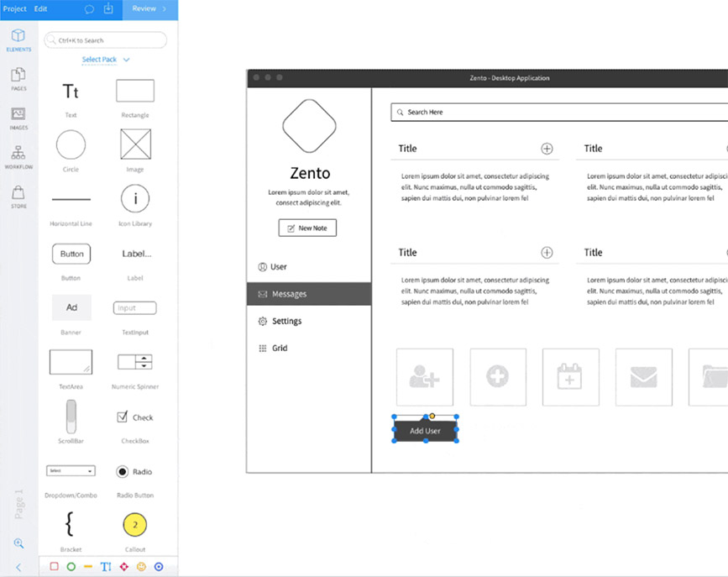This screenshot has height=577, width=728.
Task: Open the Store panel
Action: click(x=18, y=193)
